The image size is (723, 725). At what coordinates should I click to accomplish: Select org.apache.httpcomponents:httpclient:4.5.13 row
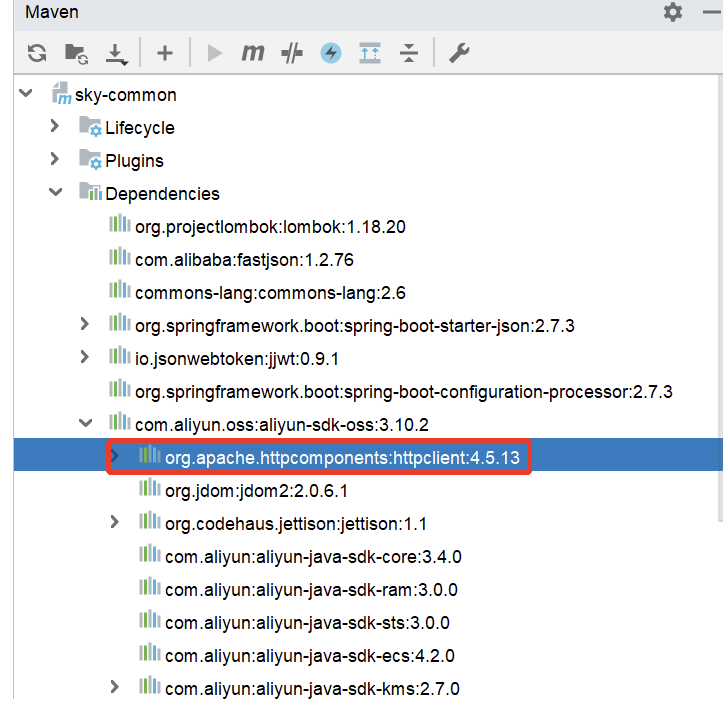(x=368, y=455)
